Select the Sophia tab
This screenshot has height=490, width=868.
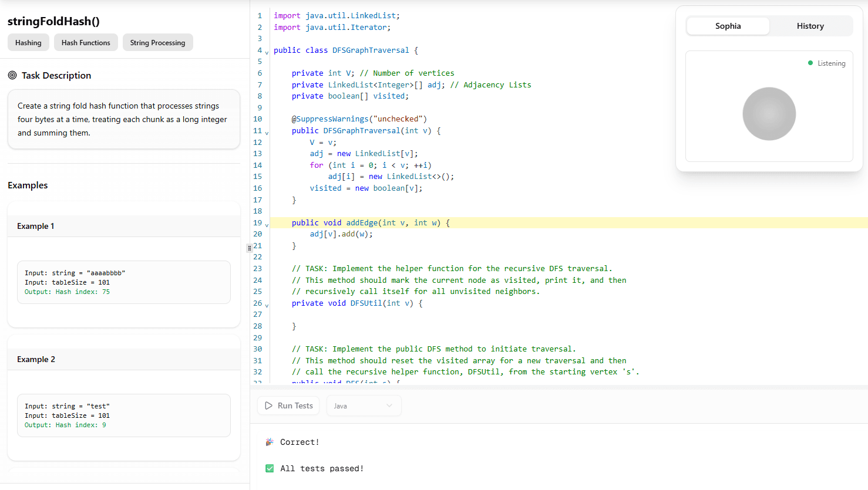click(x=728, y=26)
